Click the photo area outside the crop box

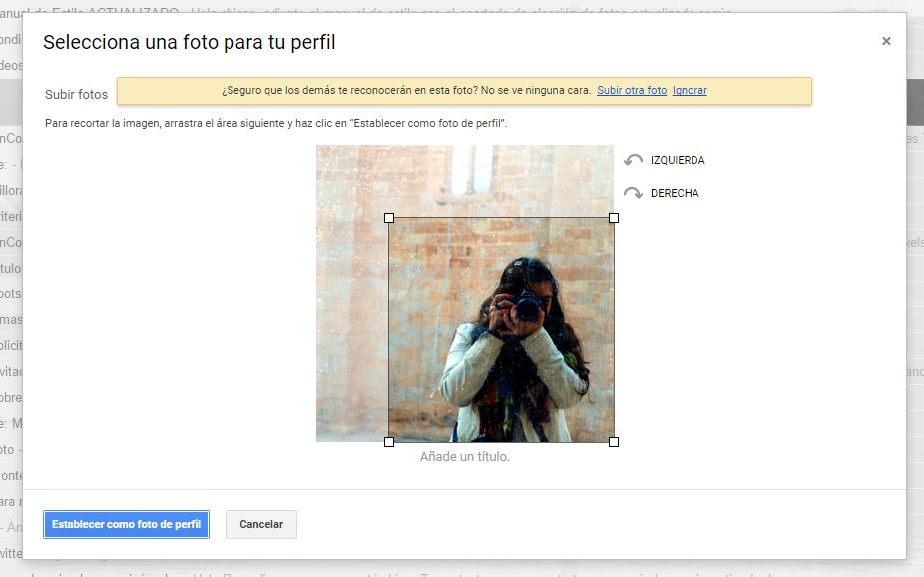349,299
